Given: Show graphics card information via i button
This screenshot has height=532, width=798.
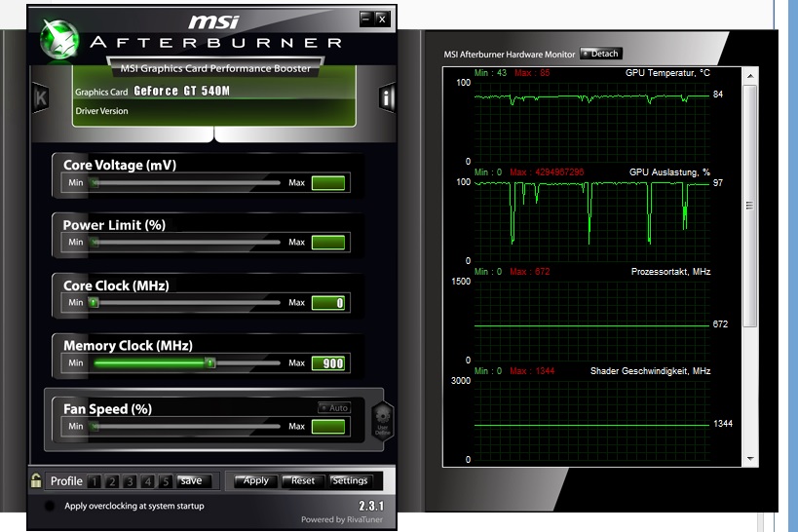Looking at the screenshot, I should click(x=387, y=97).
